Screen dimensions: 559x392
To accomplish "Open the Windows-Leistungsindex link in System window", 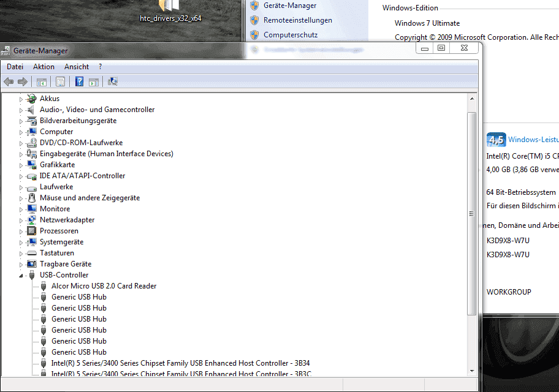I will [533, 139].
